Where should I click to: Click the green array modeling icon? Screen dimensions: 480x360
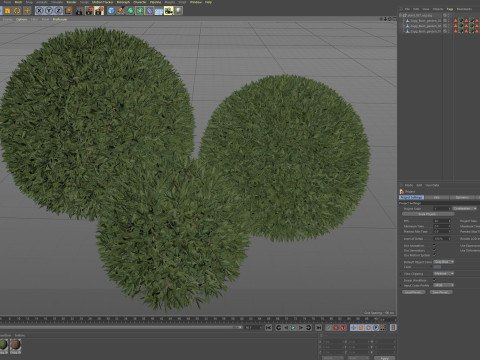[x=140, y=11]
